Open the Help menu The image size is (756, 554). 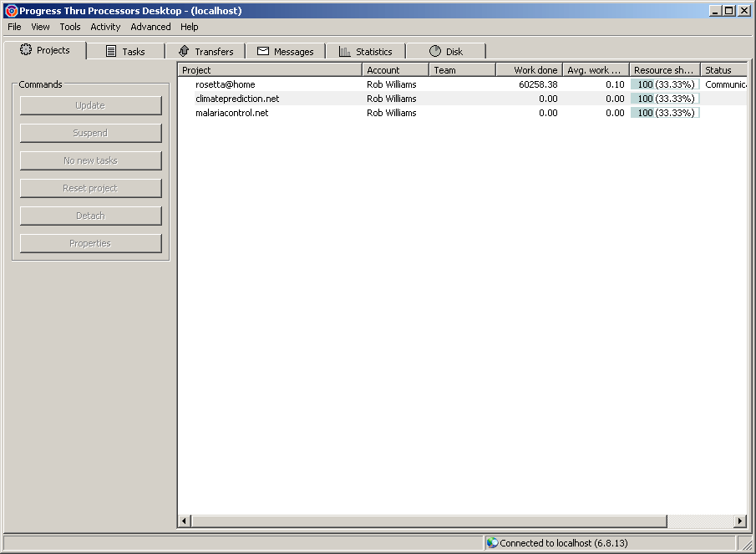click(190, 27)
